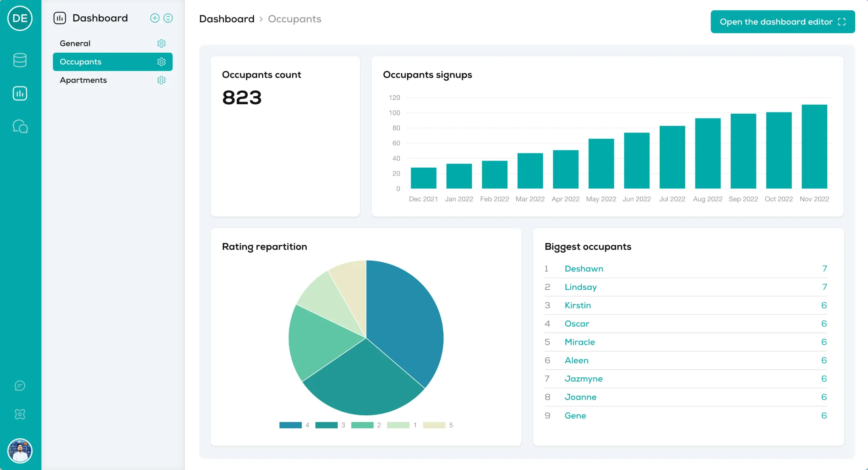Click the user avatar photo
Image resolution: width=868 pixels, height=470 pixels.
pos(20,451)
